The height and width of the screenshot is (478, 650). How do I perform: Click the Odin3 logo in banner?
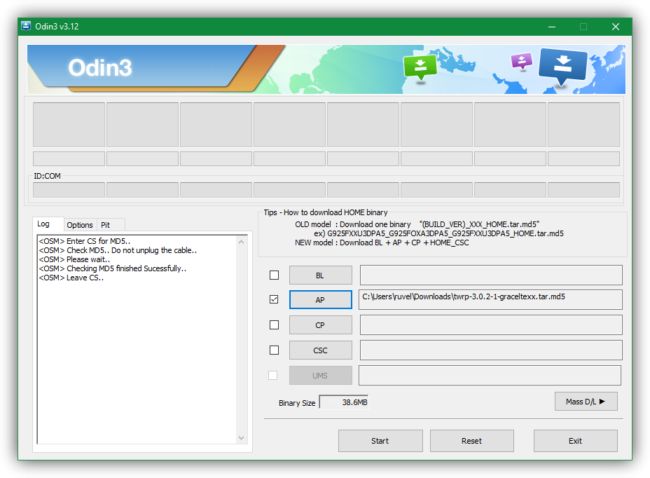tap(100, 67)
